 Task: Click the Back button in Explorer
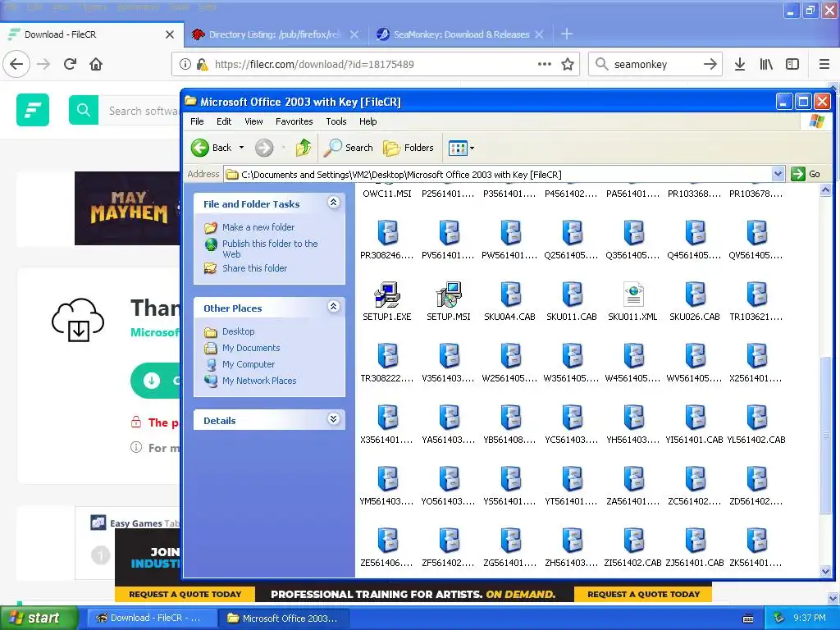pos(212,148)
